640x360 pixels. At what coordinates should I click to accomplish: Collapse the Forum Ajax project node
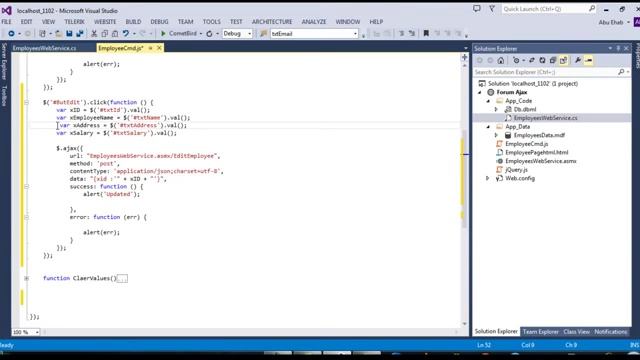[x=480, y=92]
